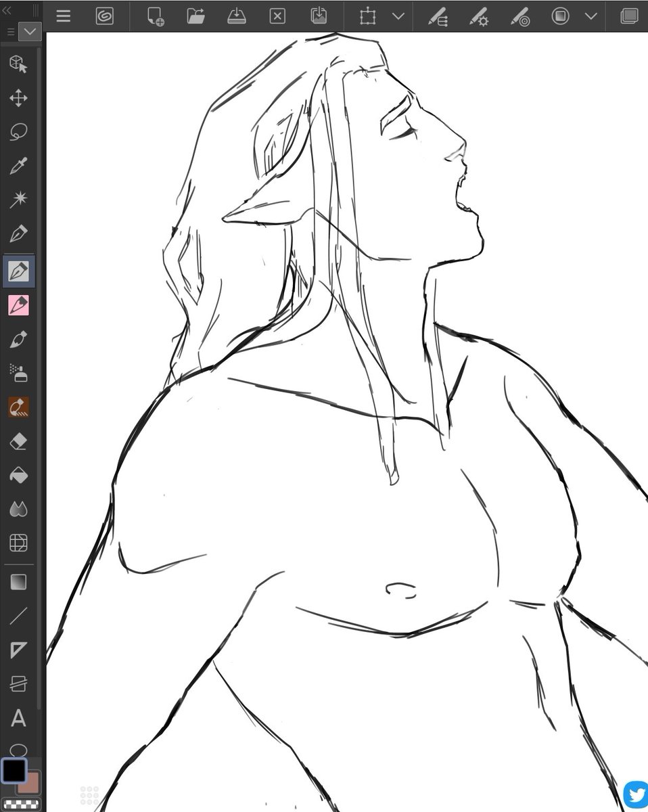Image resolution: width=648 pixels, height=812 pixels.
Task: Open the tool palette small hamburger menu
Action: 10,32
